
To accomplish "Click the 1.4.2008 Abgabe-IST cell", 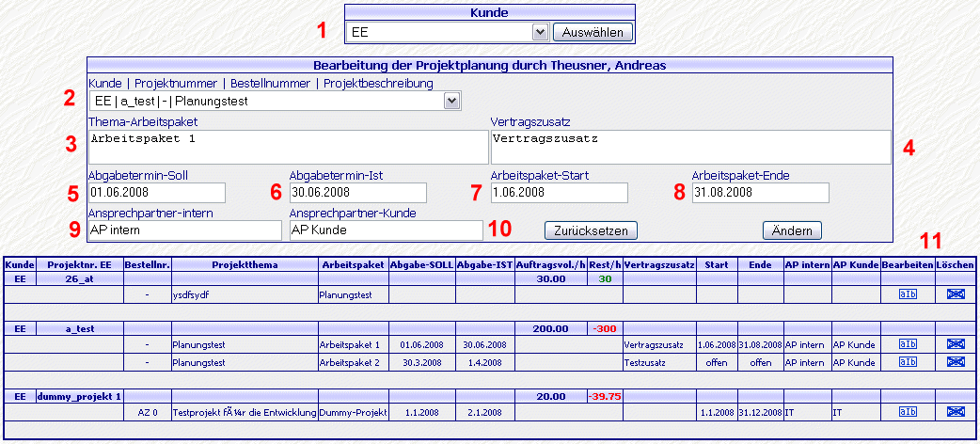I will pyautogui.click(x=484, y=362).
